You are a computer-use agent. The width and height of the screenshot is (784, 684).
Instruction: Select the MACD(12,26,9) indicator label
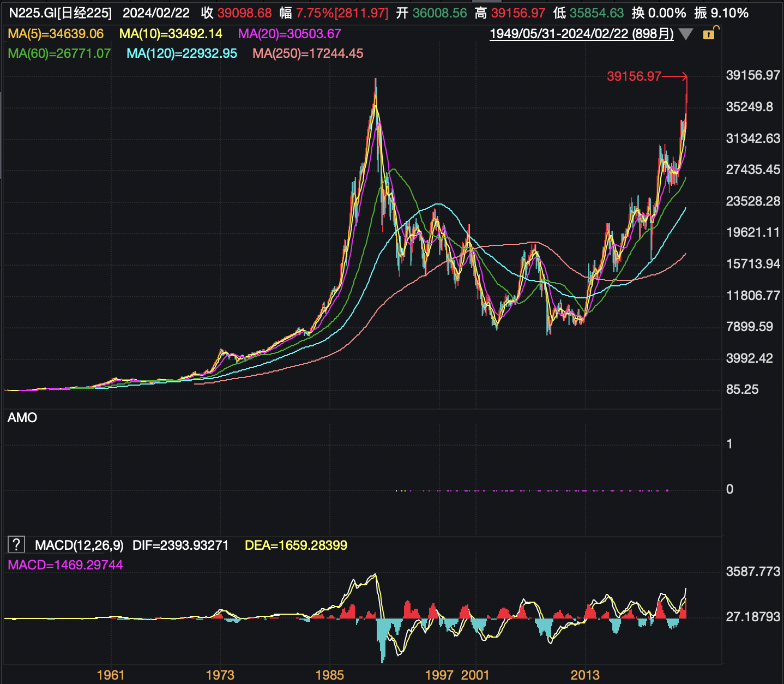pos(79,545)
